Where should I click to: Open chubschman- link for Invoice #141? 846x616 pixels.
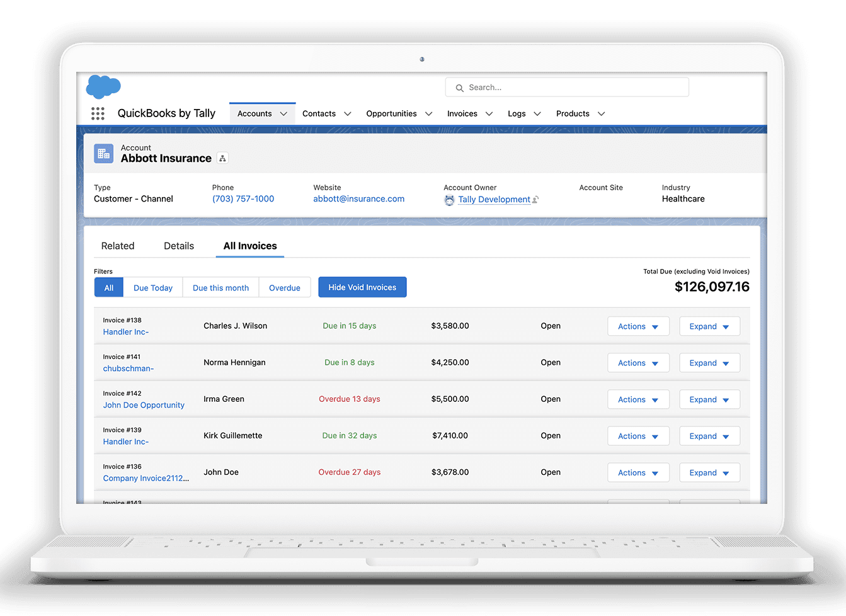coord(129,368)
